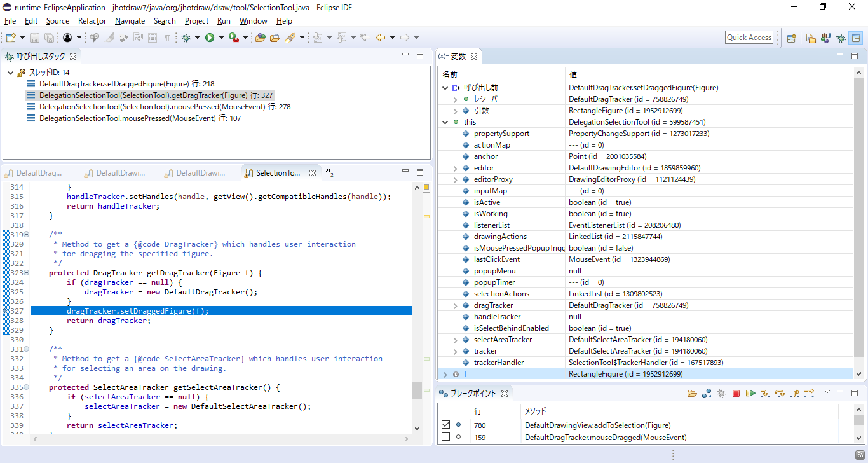The width and height of the screenshot is (868, 463).
Task: Open the Refactor menu
Action: pyautogui.click(x=92, y=21)
